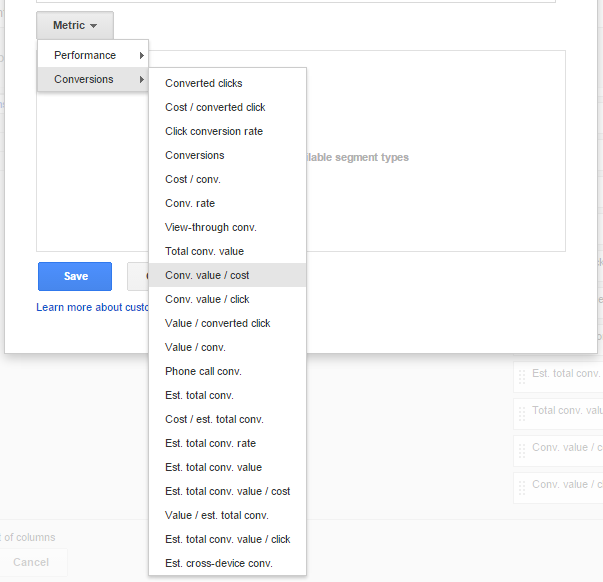Viewport: 603px width, 582px height.
Task: Grab drag handle of Est. total conv. column
Action: point(522,377)
